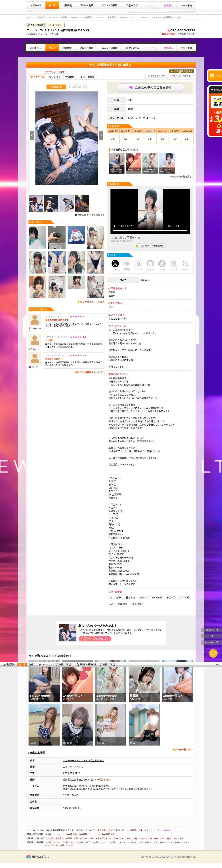
Task: Show the previous profile photo with left arrow
Action: 32,135
